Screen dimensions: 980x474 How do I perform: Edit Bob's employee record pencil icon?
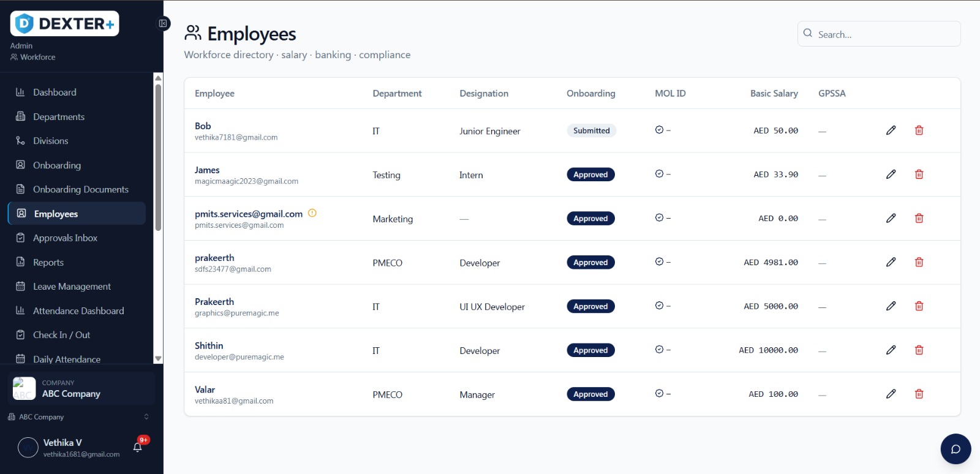coord(891,130)
